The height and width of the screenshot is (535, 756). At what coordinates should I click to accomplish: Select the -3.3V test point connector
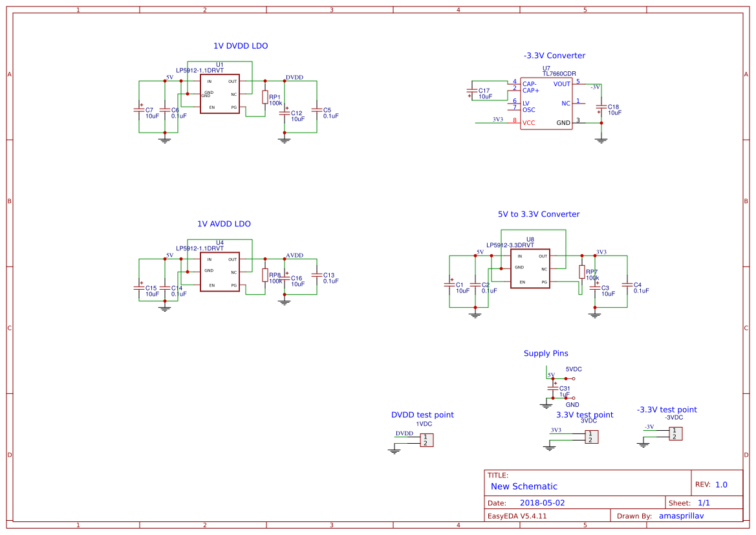click(677, 432)
